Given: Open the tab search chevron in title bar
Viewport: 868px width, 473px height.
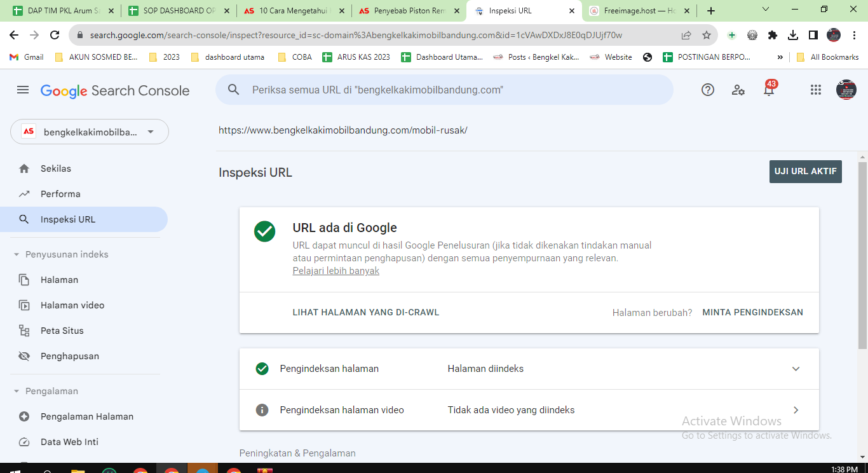Looking at the screenshot, I should coord(766,10).
